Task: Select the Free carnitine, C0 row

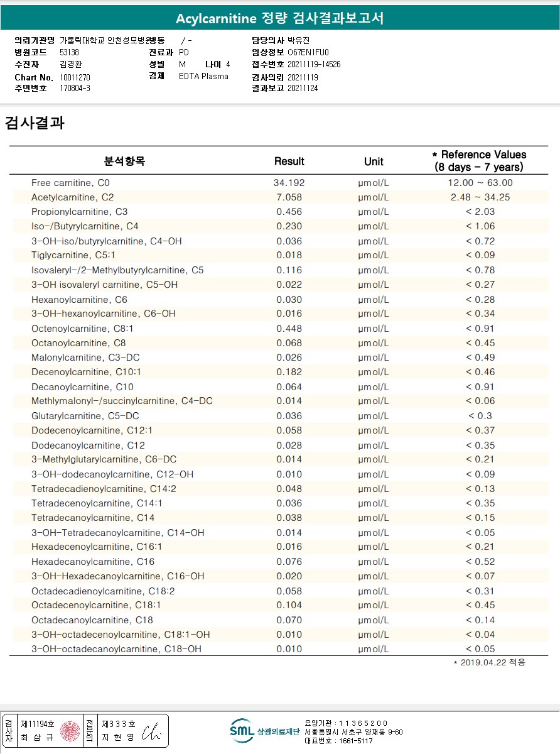Action: click(280, 183)
